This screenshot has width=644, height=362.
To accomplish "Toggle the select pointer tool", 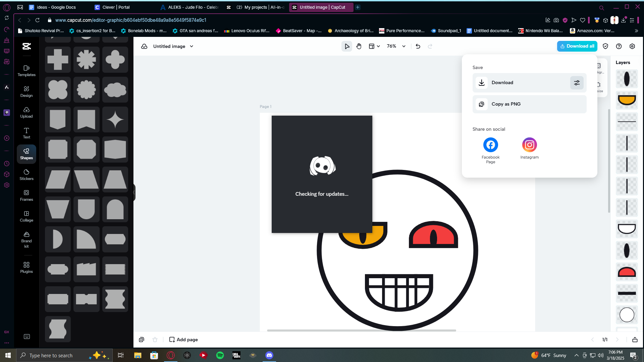I will (x=347, y=46).
